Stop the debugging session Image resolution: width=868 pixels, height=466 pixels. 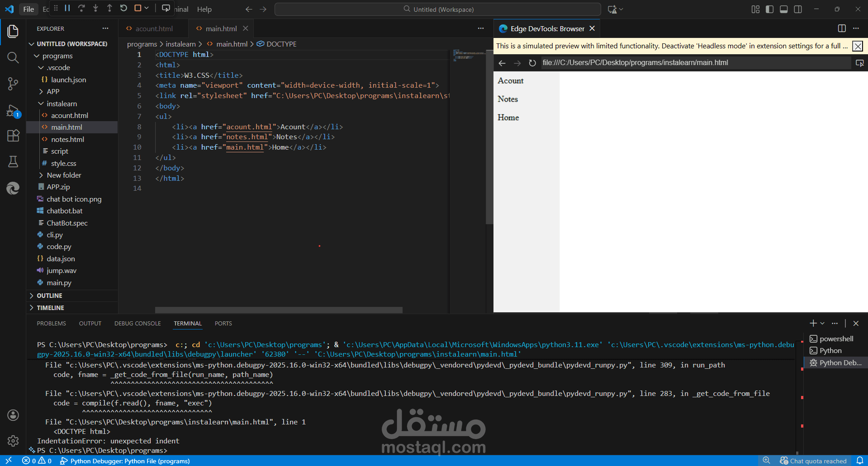[138, 8]
